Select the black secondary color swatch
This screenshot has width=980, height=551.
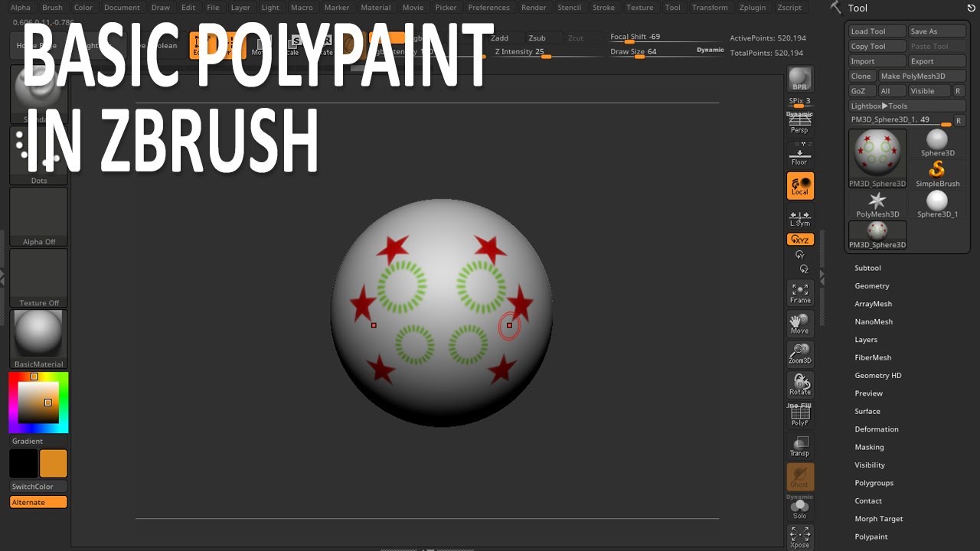pyautogui.click(x=24, y=464)
